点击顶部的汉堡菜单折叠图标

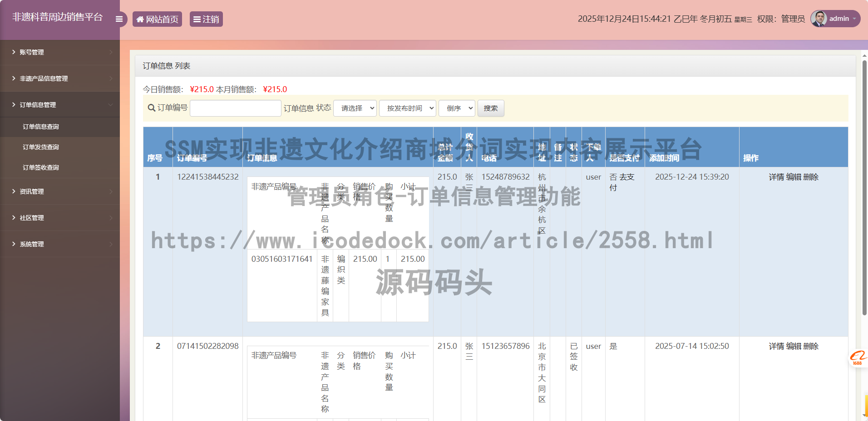tap(119, 19)
